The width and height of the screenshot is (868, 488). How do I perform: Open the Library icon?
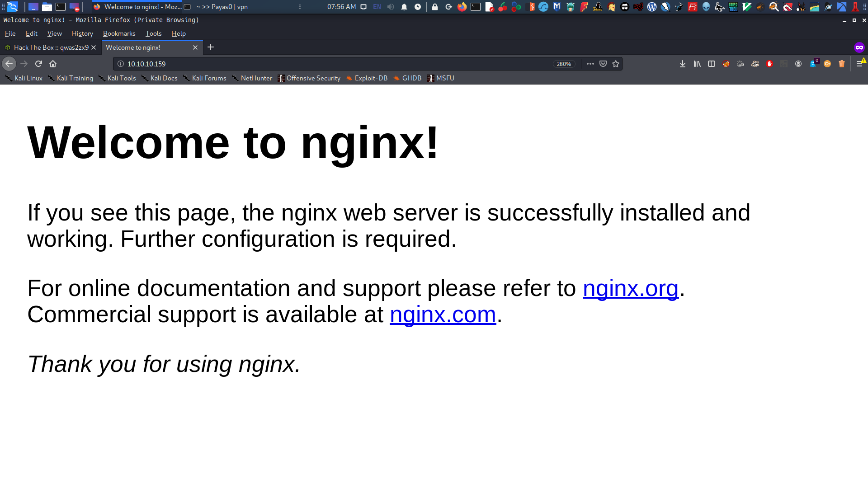pyautogui.click(x=697, y=64)
